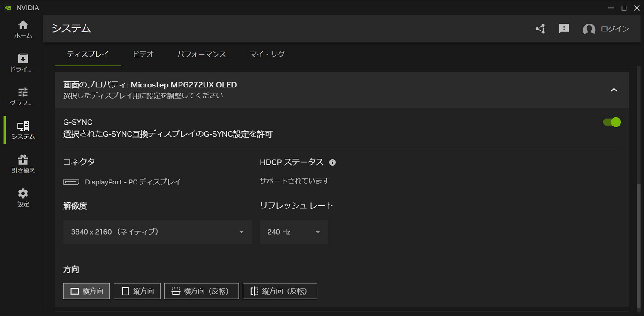Click the share icon in header

[x=541, y=29]
